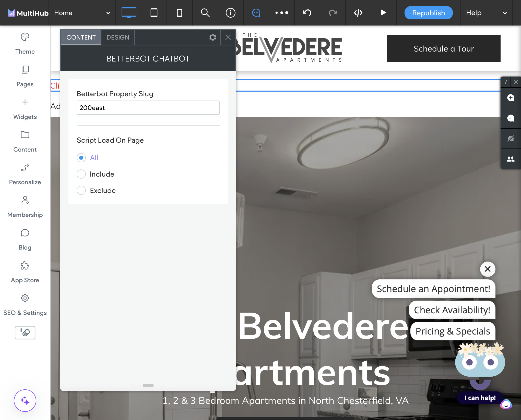Click the Republish button
521x420 pixels.
[x=429, y=13]
